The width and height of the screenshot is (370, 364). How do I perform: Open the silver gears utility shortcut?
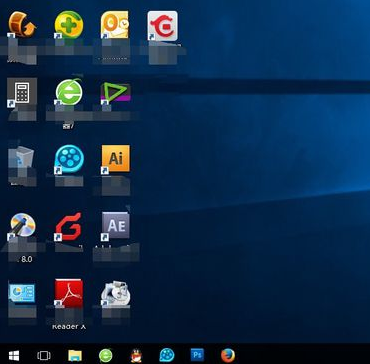[x=115, y=293]
